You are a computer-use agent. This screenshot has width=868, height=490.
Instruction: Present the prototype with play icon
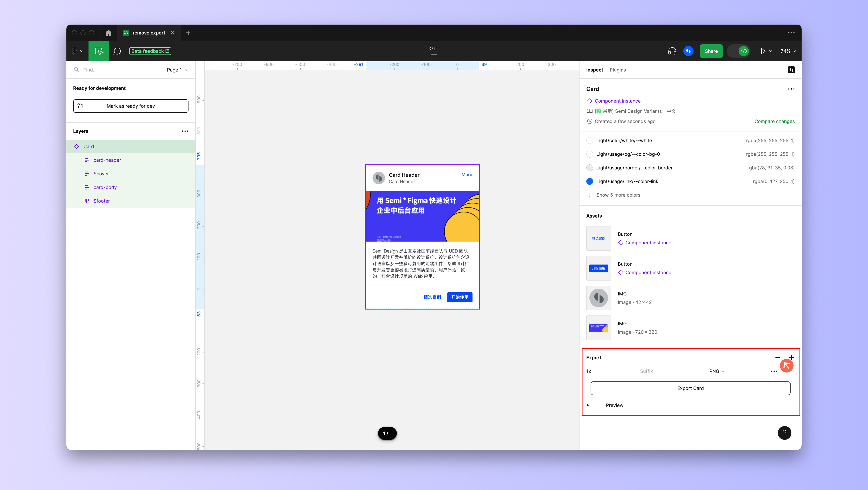tap(763, 51)
